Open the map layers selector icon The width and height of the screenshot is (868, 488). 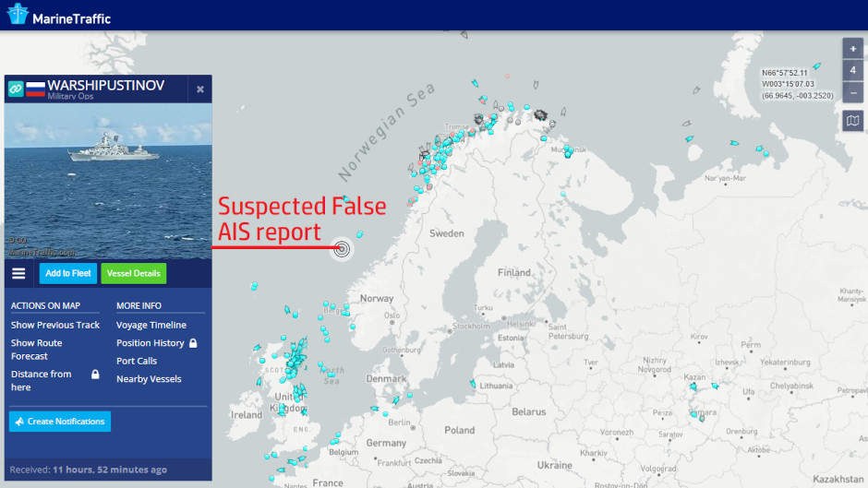point(852,121)
